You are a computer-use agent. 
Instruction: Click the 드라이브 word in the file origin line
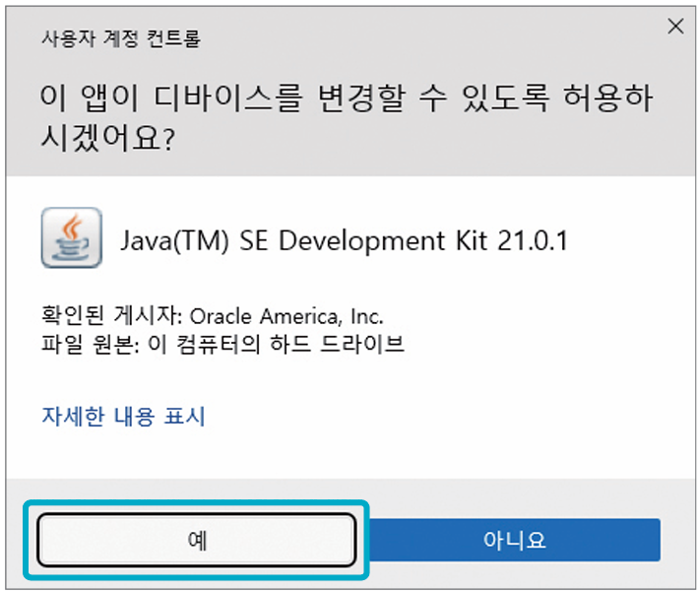pos(362,344)
